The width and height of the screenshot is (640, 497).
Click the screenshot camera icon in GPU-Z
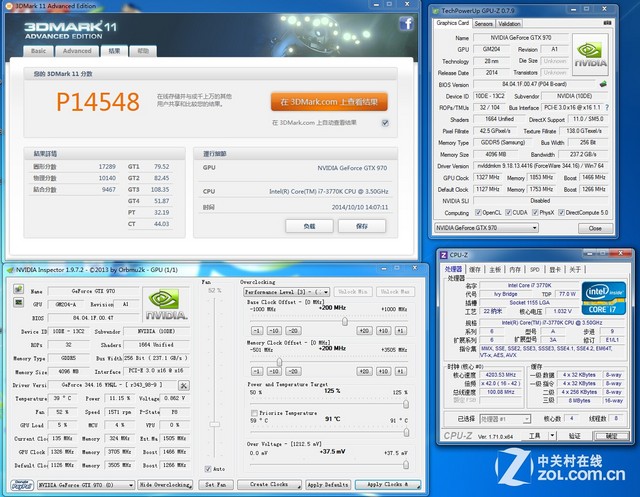pos(607,23)
